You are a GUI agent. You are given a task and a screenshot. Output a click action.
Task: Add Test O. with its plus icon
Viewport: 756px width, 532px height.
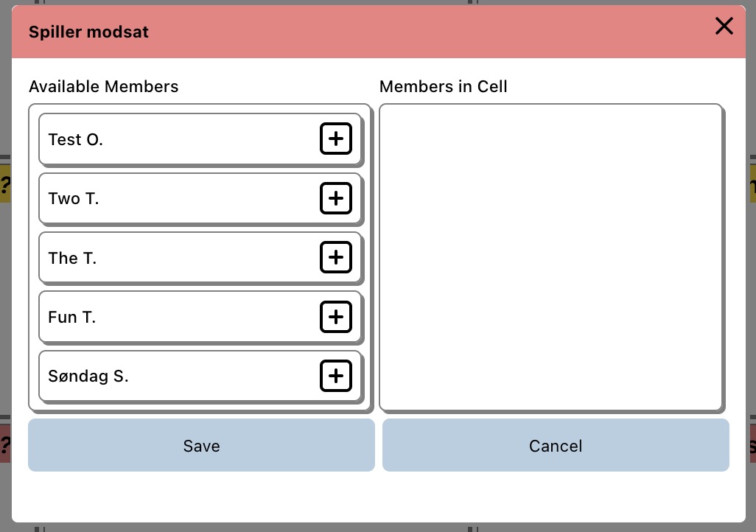[x=336, y=139]
